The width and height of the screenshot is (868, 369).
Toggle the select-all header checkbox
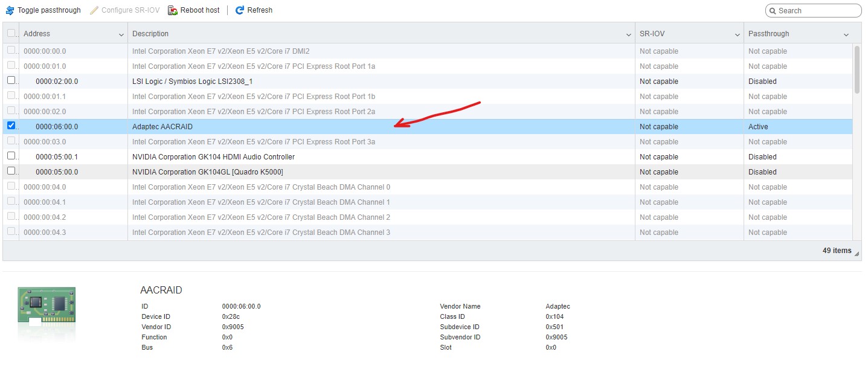11,33
